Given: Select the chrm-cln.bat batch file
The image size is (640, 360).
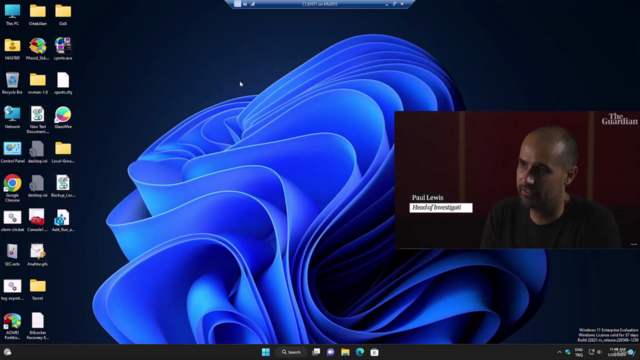Looking at the screenshot, I should [x=12, y=220].
